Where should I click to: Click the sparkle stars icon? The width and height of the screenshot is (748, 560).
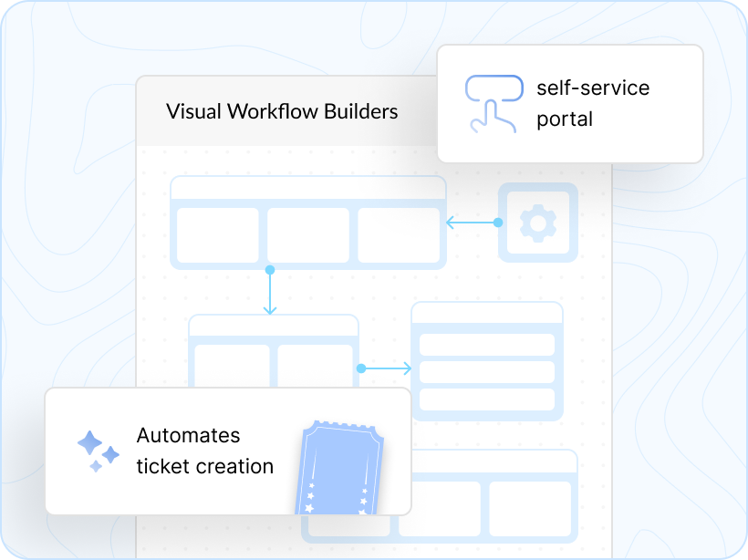click(x=99, y=451)
